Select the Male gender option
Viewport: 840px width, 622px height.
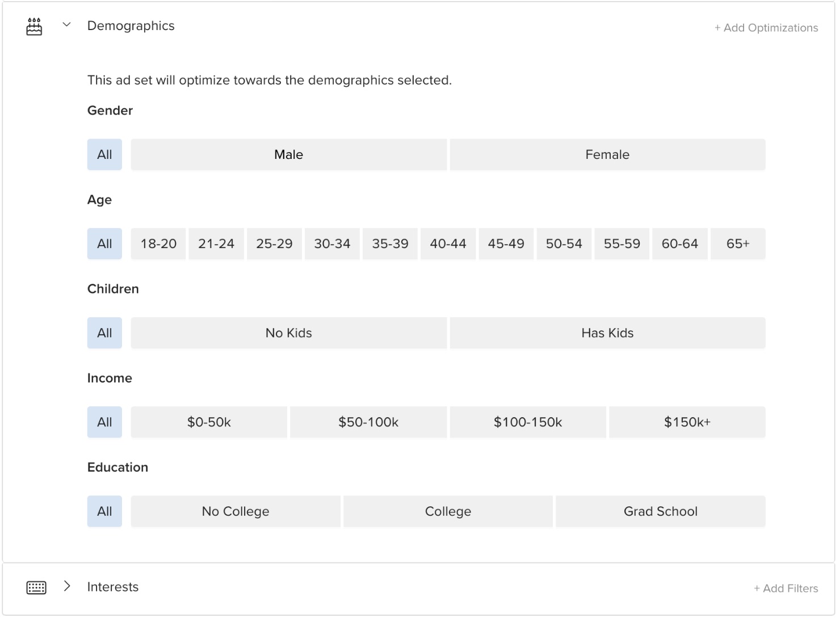(288, 154)
